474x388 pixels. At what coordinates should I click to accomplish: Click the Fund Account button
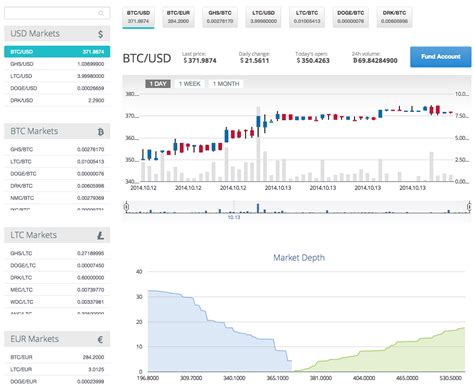(441, 57)
